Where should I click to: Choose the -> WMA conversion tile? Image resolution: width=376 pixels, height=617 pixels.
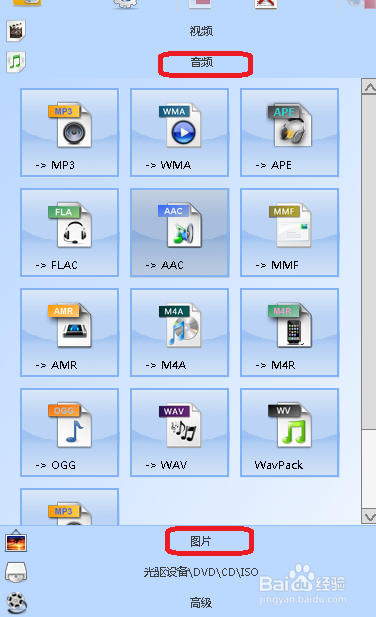click(179, 133)
